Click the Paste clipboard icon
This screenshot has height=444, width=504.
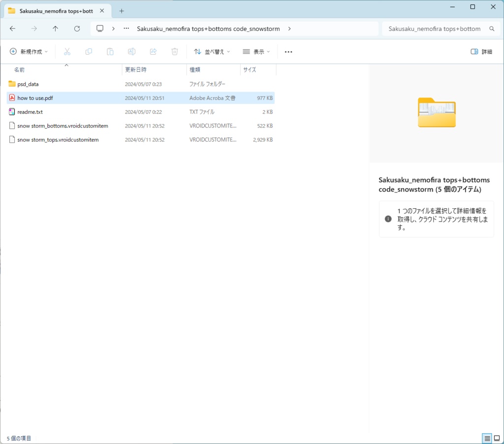[110, 52]
